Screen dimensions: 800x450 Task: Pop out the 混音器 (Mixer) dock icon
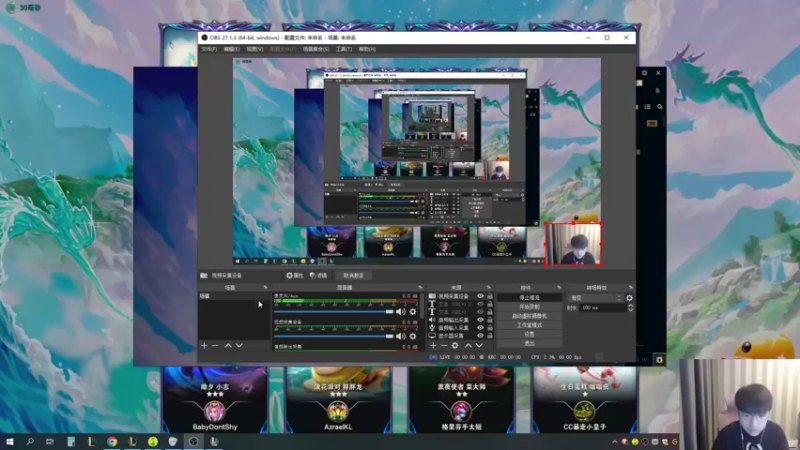pos(420,288)
